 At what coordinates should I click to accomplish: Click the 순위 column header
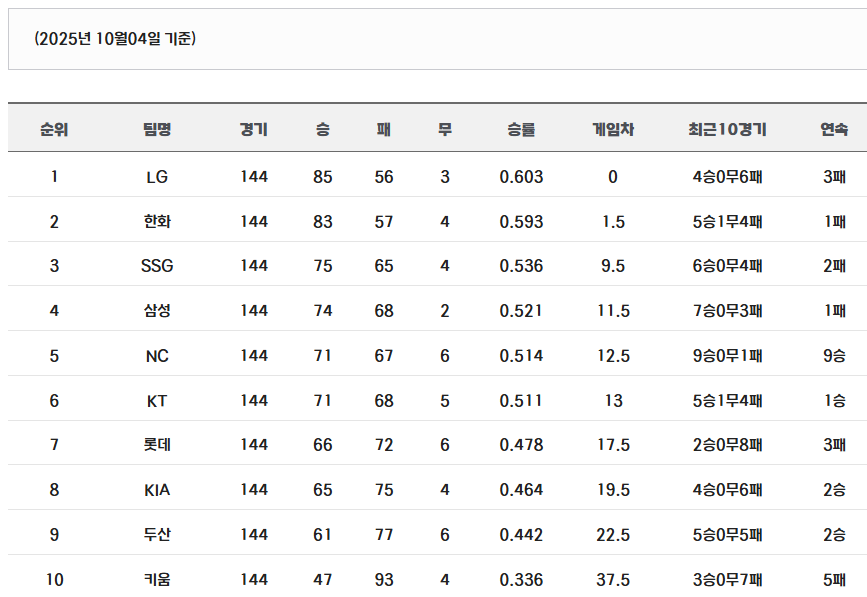(54, 129)
